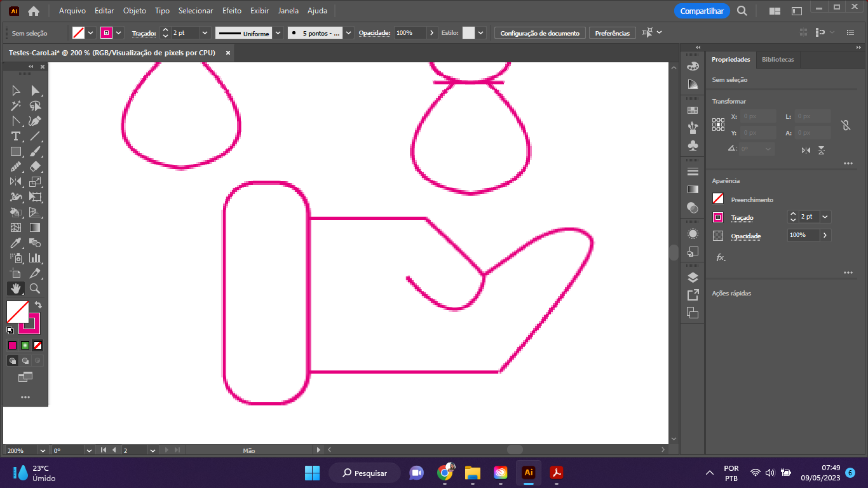Select the Perspective Grid tool

pyautogui.click(x=35, y=212)
